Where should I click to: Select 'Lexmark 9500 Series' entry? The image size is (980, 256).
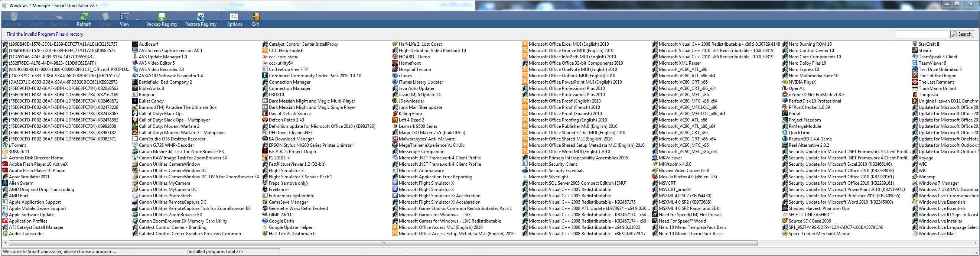pyautogui.click(x=415, y=126)
